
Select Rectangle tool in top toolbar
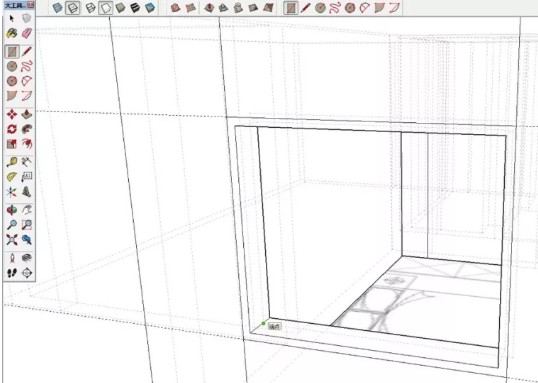tap(291, 8)
